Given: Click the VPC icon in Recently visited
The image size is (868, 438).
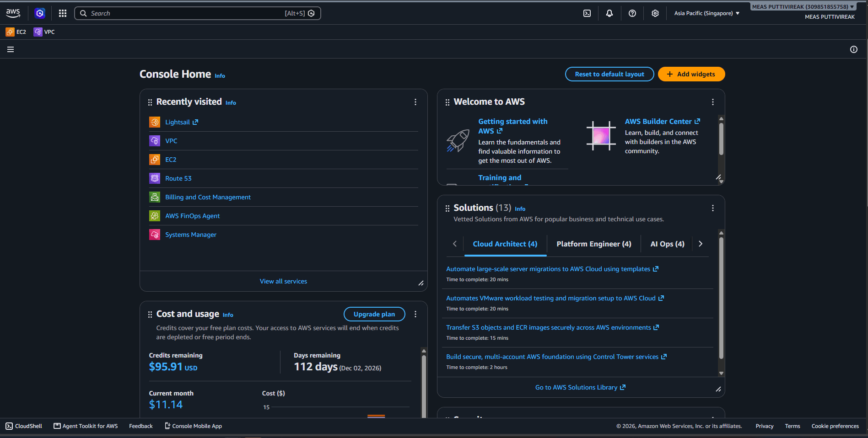Looking at the screenshot, I should [x=155, y=141].
